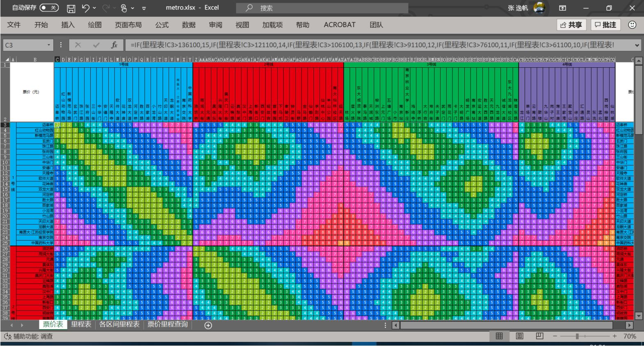Click the horizontal scrollbar left arrow
The image size is (644, 346).
coord(395,325)
